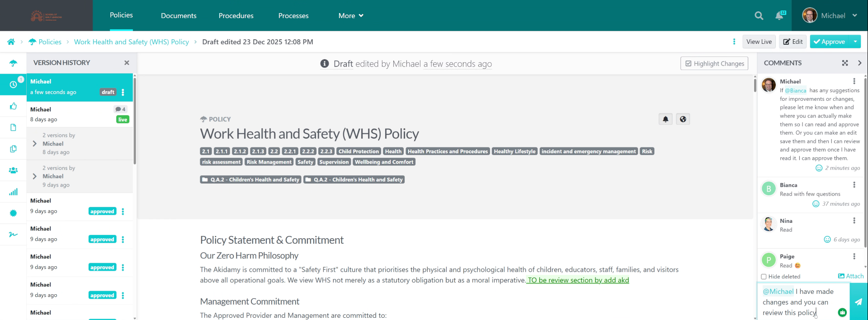The height and width of the screenshot is (320, 868).
Task: Go to the Documents tab
Action: coord(179,16)
